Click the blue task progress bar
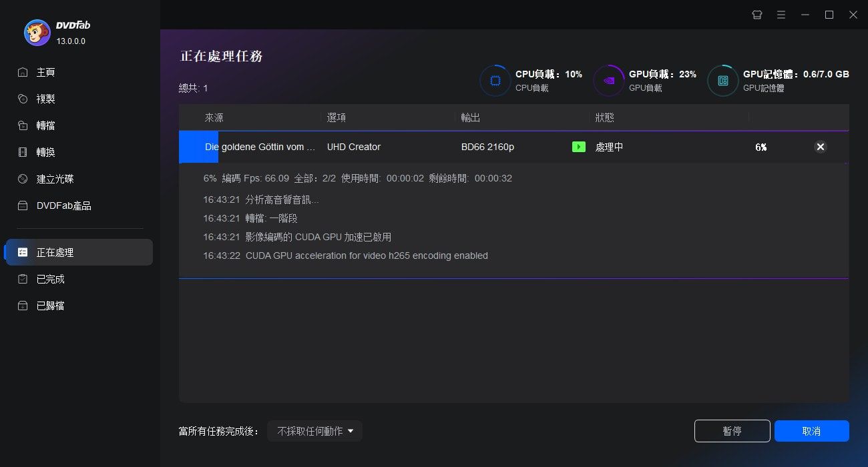The image size is (868, 467). point(198,147)
